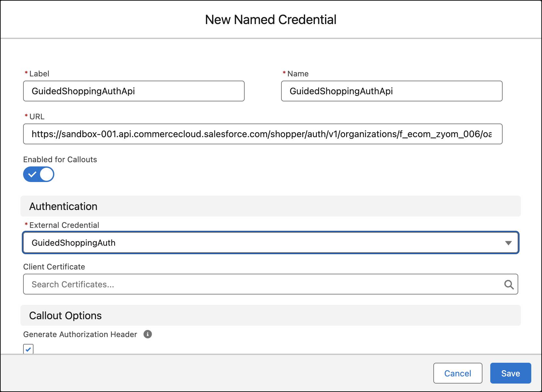Click the Callout Options section header
Viewport: 542px width, 392px height.
tap(270, 315)
